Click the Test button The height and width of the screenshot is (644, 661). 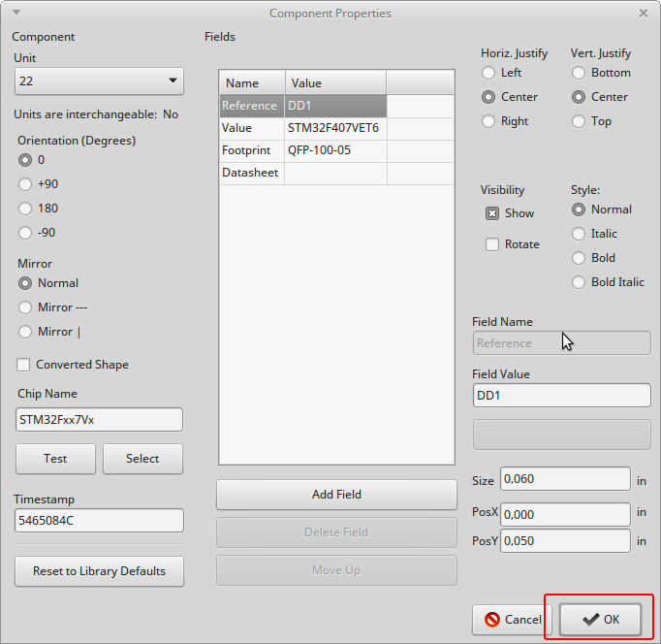[55, 459]
